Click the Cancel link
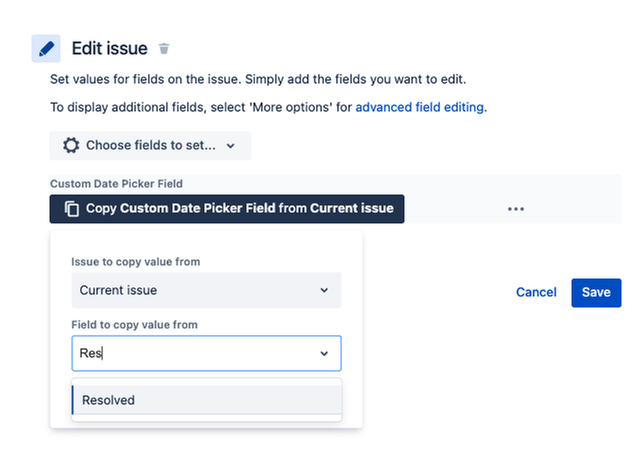Viewport: 635px width, 457px height. pos(536,292)
